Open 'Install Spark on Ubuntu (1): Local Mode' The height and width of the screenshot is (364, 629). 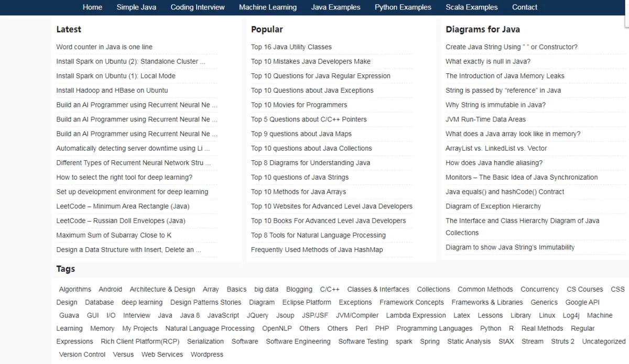point(116,76)
